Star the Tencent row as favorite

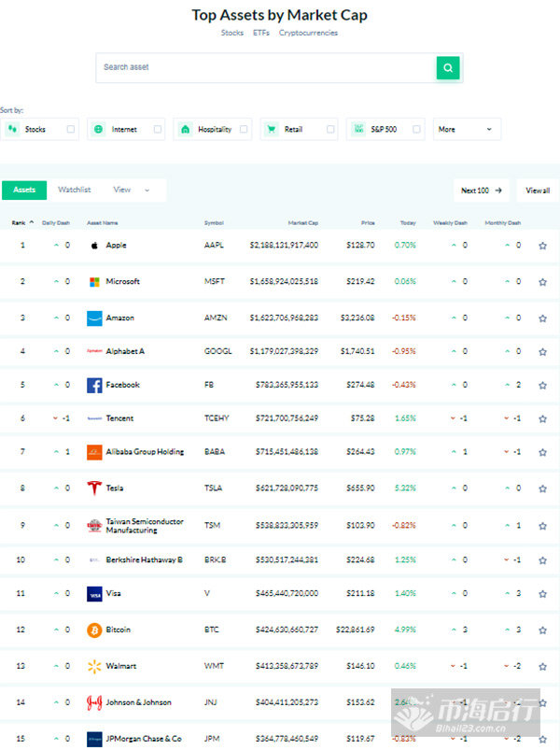click(x=543, y=419)
